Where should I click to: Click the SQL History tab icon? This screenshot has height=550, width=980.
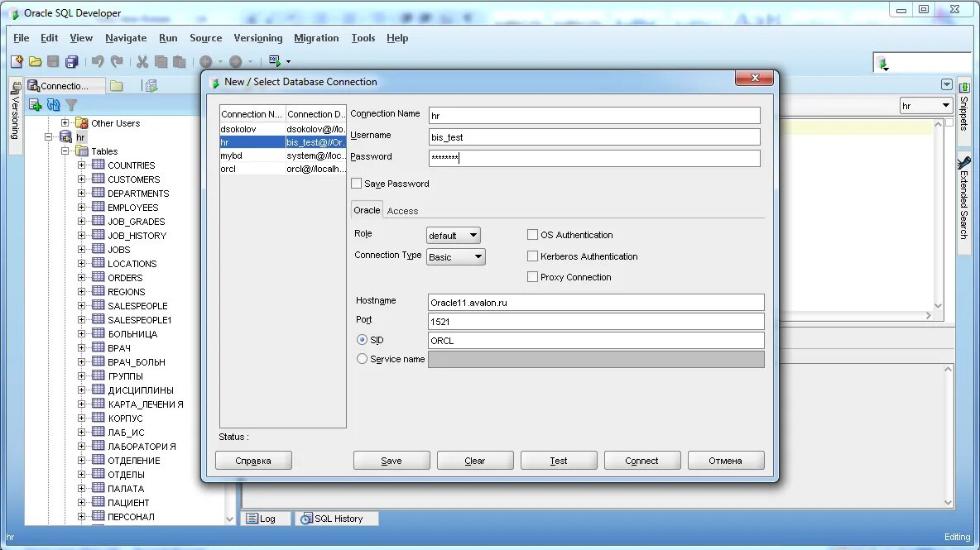pyautogui.click(x=306, y=519)
